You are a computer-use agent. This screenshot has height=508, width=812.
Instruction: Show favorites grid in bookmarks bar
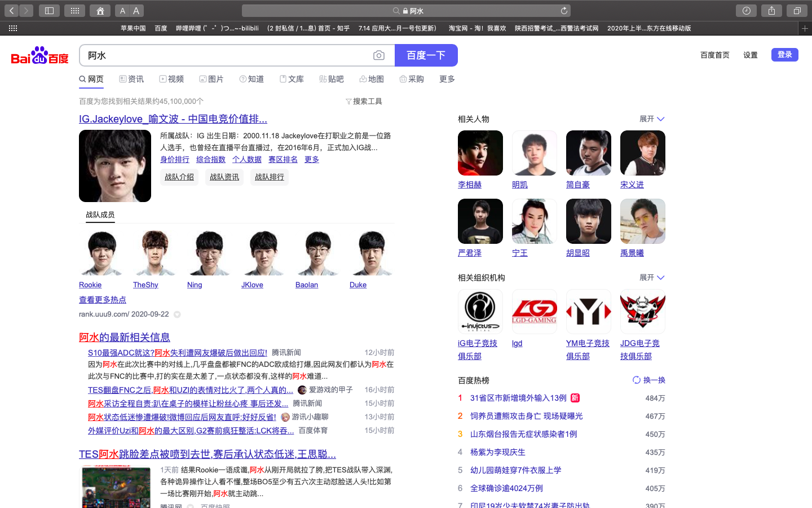point(13,28)
